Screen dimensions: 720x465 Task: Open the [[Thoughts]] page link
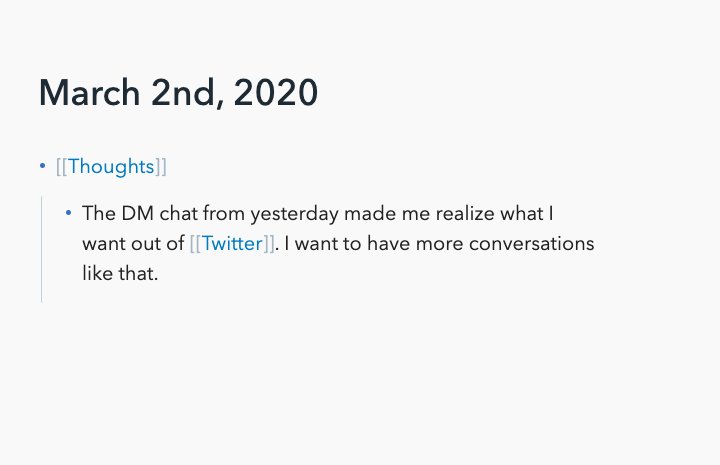[x=111, y=167]
